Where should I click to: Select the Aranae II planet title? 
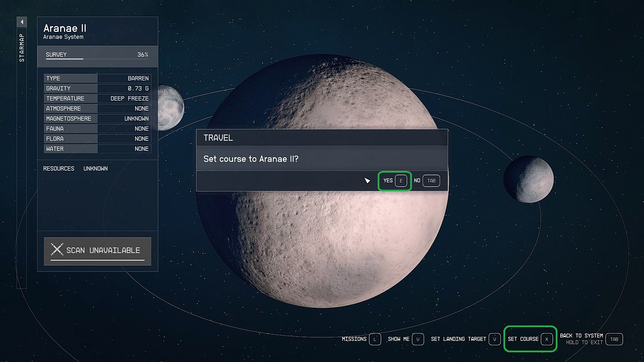click(x=65, y=28)
